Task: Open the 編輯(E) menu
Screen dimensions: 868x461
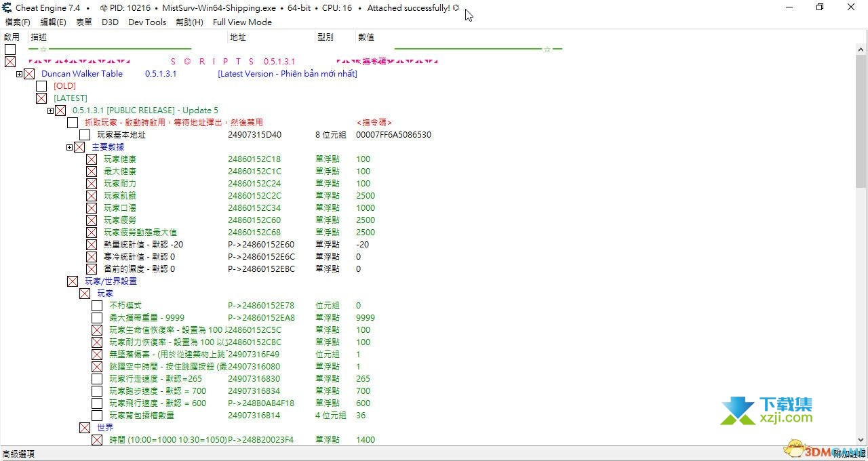Action: [53, 22]
